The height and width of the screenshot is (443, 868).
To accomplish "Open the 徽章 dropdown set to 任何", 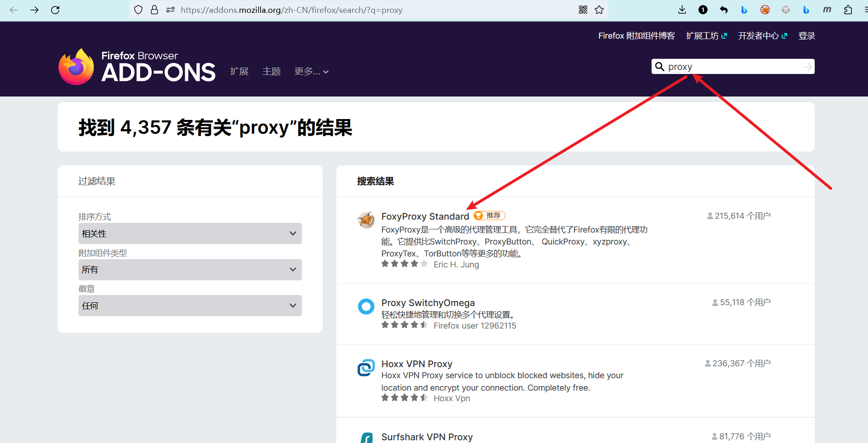I will click(190, 306).
